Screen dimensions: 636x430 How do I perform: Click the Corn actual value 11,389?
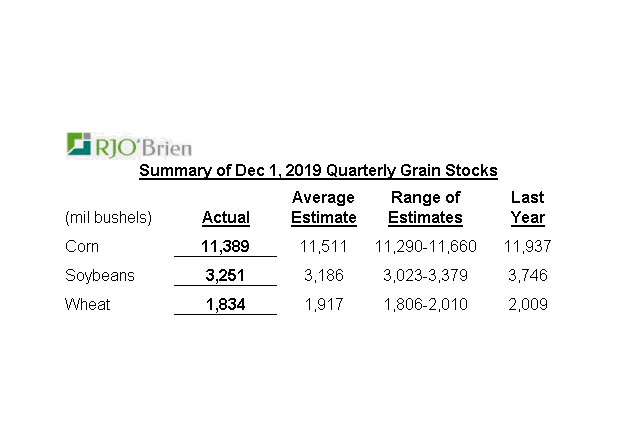225,246
